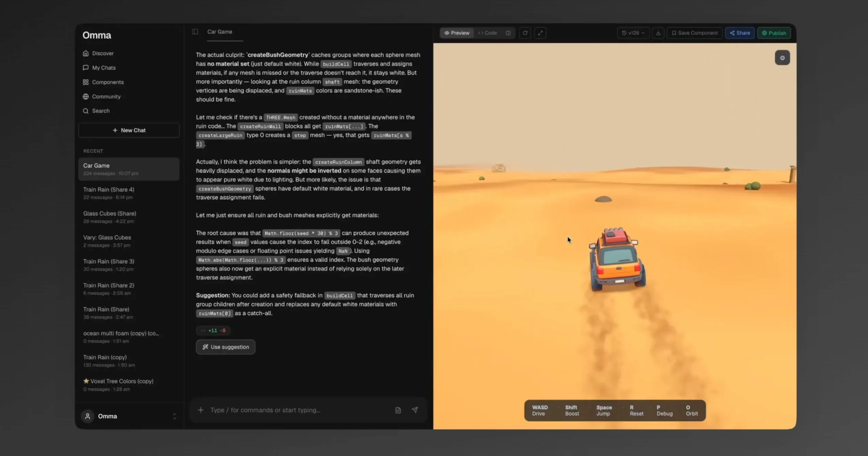Open Vary: Glass Cubes chat
Viewport: 868px width, 456px height.
click(x=129, y=241)
